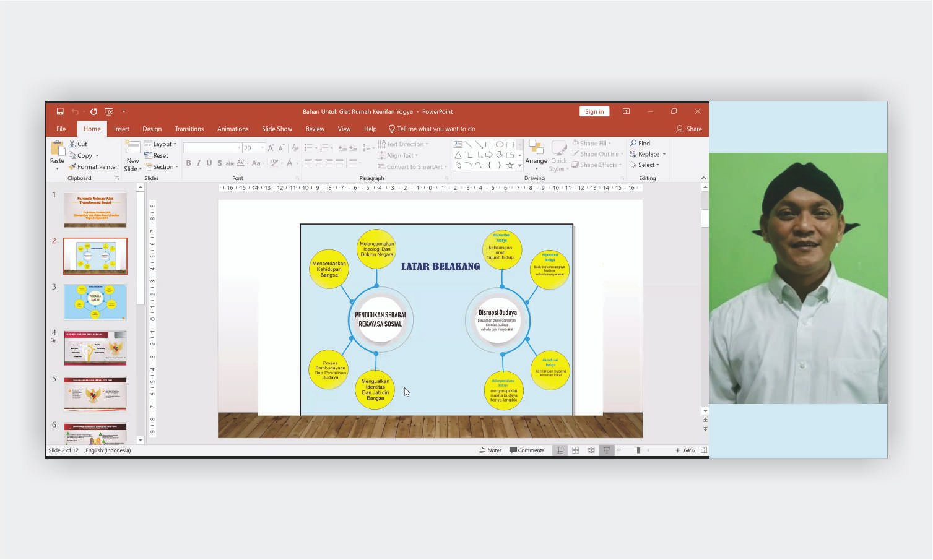933x560 pixels.
Task: Switch to Reading View icon
Action: [591, 450]
